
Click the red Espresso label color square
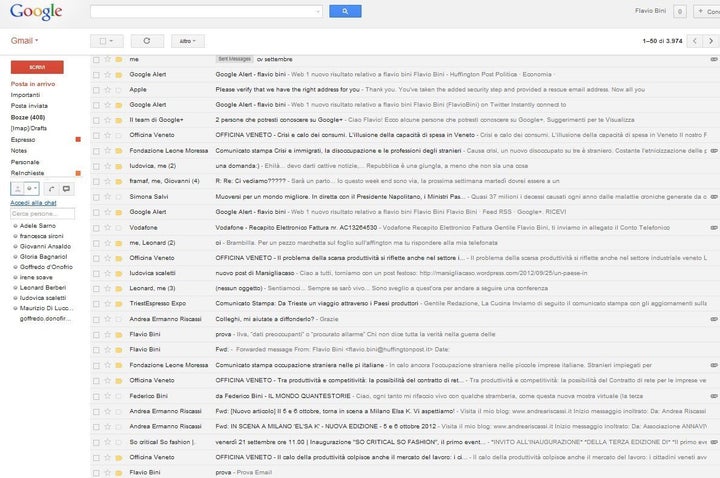[x=78, y=140]
